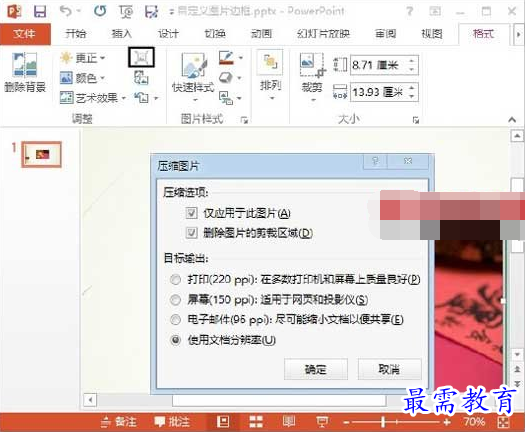Close the Compress Pictures dialog
The width and height of the screenshot is (525, 432).
(x=408, y=161)
